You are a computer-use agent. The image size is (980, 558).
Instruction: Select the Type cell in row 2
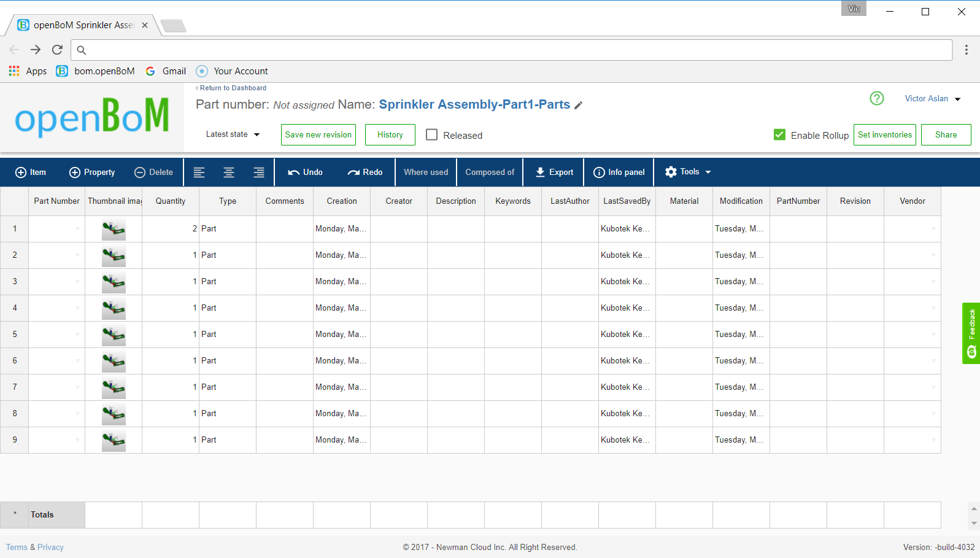point(228,255)
